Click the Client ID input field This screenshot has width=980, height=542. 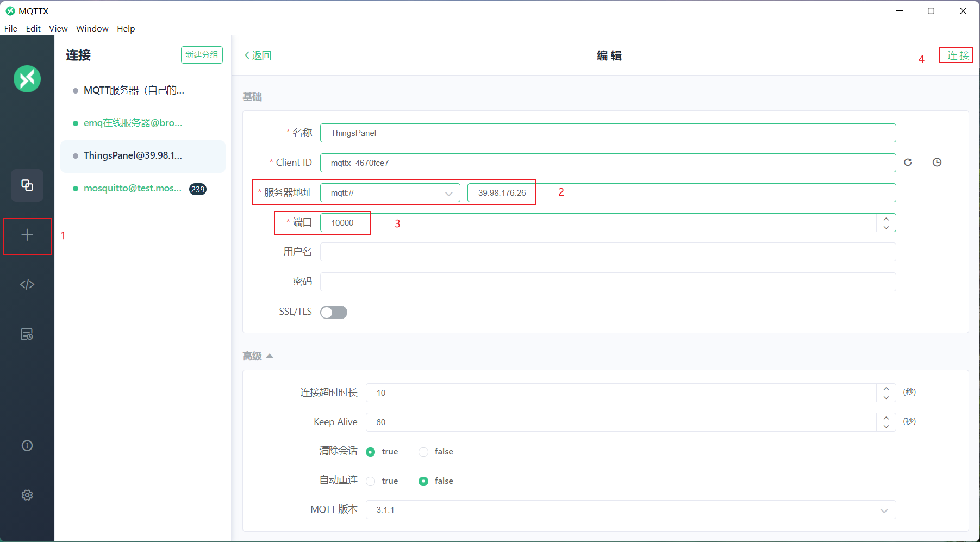608,163
